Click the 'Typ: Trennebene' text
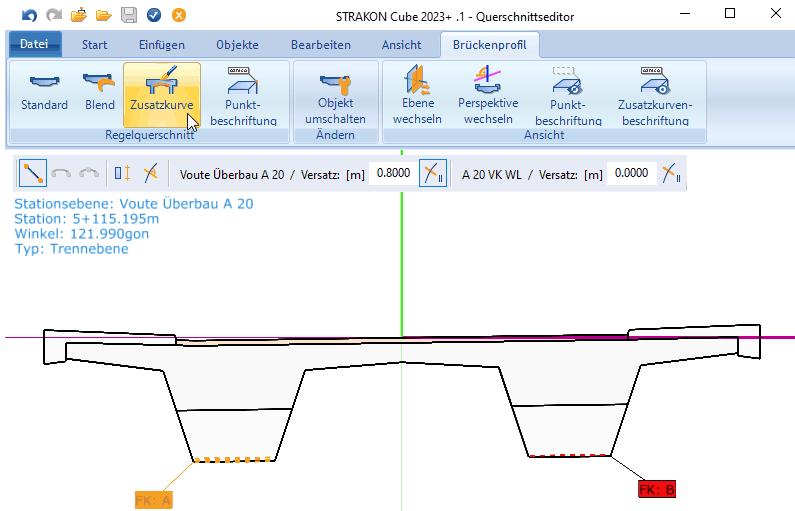795x511 pixels. (71, 249)
